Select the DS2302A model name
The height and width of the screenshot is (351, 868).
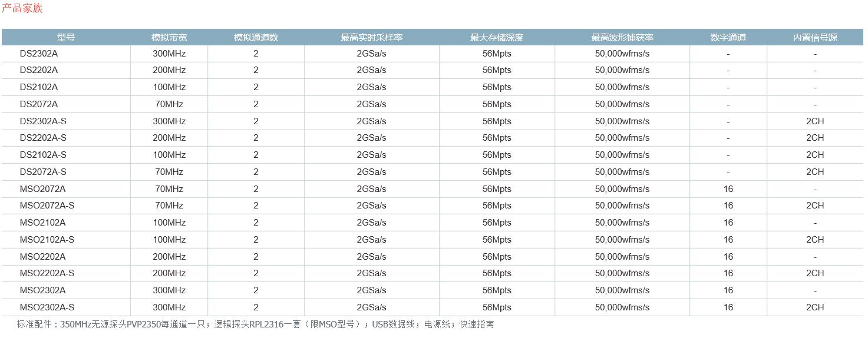pyautogui.click(x=39, y=54)
